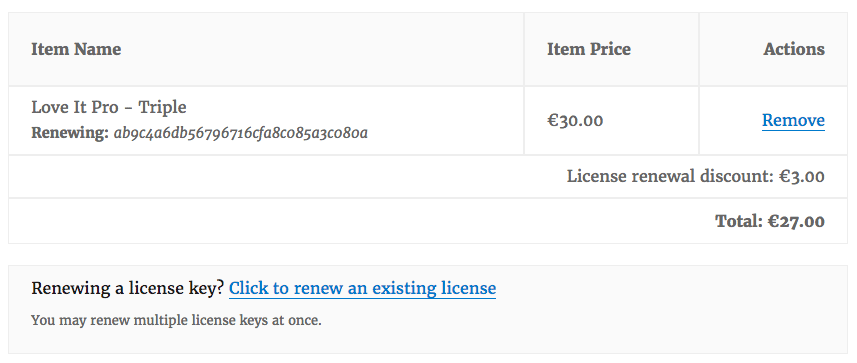The image size is (857, 363).
Task: Click the bold 'Renewing:' label
Action: pos(70,133)
